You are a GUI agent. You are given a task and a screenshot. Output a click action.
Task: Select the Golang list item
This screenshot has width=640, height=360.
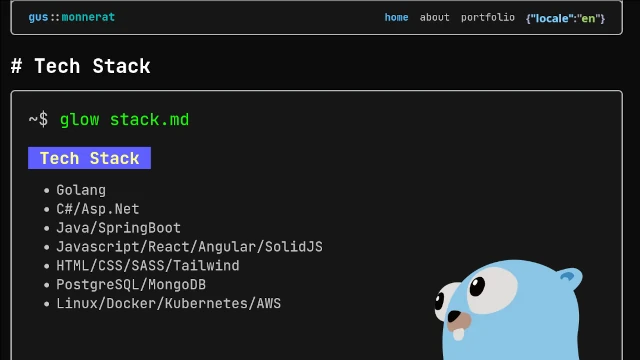pyautogui.click(x=81, y=190)
